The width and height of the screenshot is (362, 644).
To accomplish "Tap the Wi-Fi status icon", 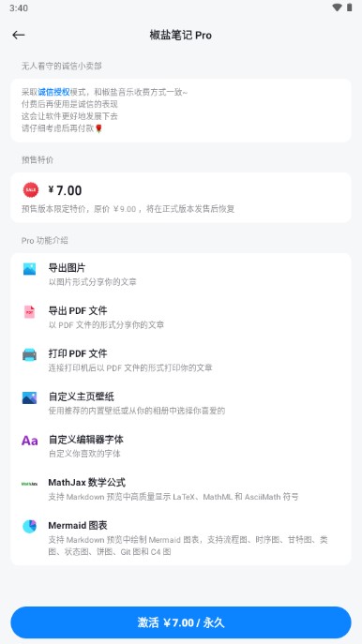I will click(x=337, y=7).
